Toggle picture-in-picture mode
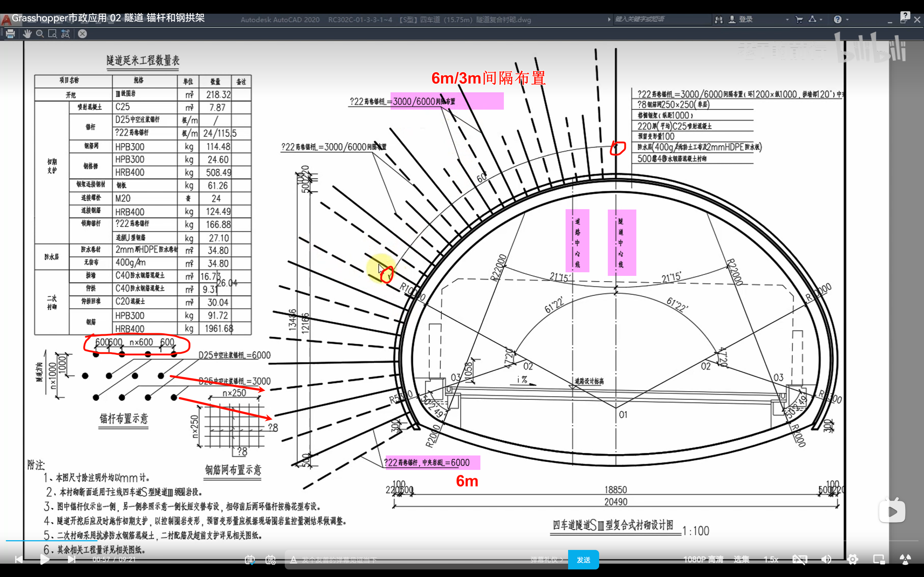The height and width of the screenshot is (577, 924). (879, 559)
